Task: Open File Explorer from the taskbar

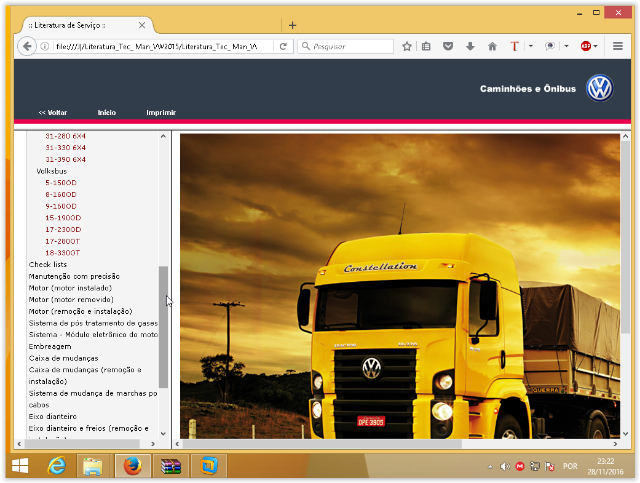Action: (93, 465)
